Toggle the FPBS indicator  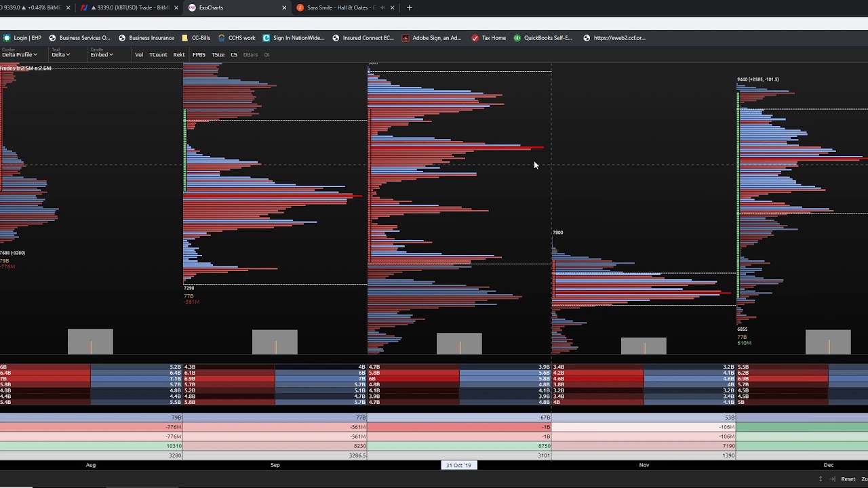199,54
